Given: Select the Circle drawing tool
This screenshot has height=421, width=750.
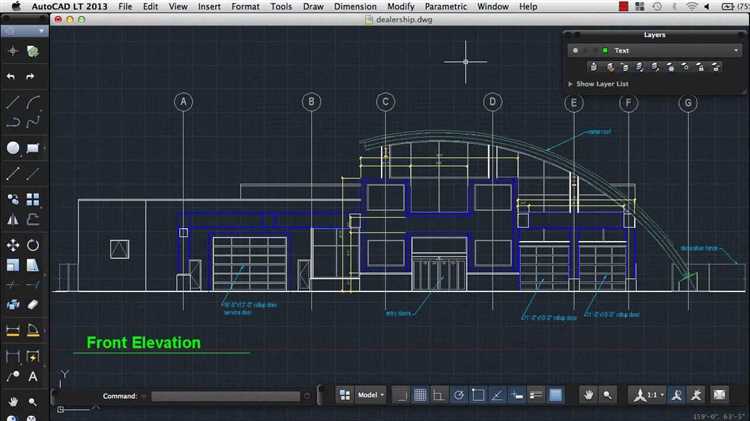Looking at the screenshot, I should point(12,148).
